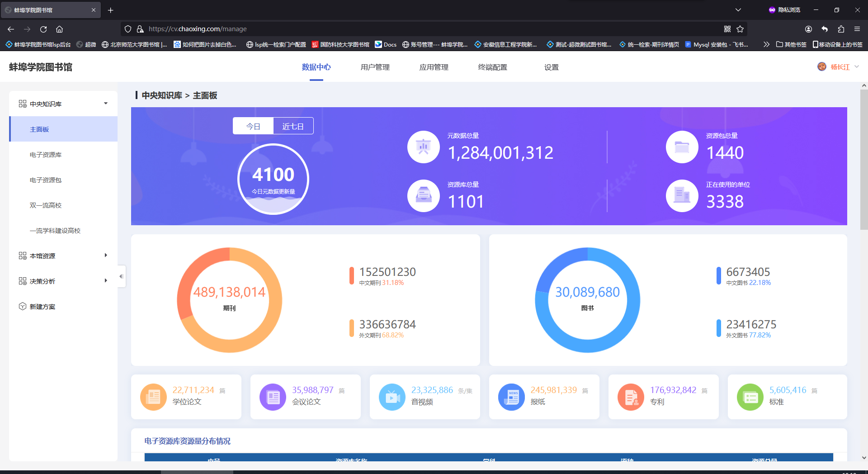This screenshot has width=868, height=474.
Task: Open the browser account profile icon
Action: [x=808, y=29]
